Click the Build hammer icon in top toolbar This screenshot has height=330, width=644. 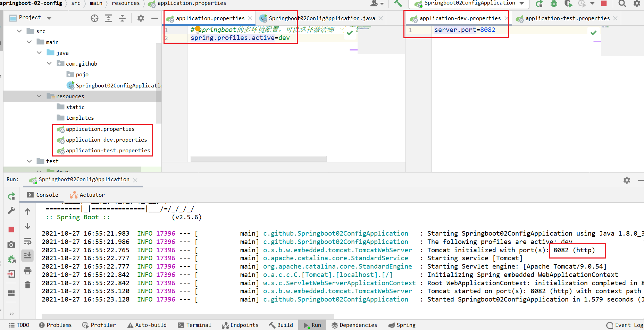398,3
